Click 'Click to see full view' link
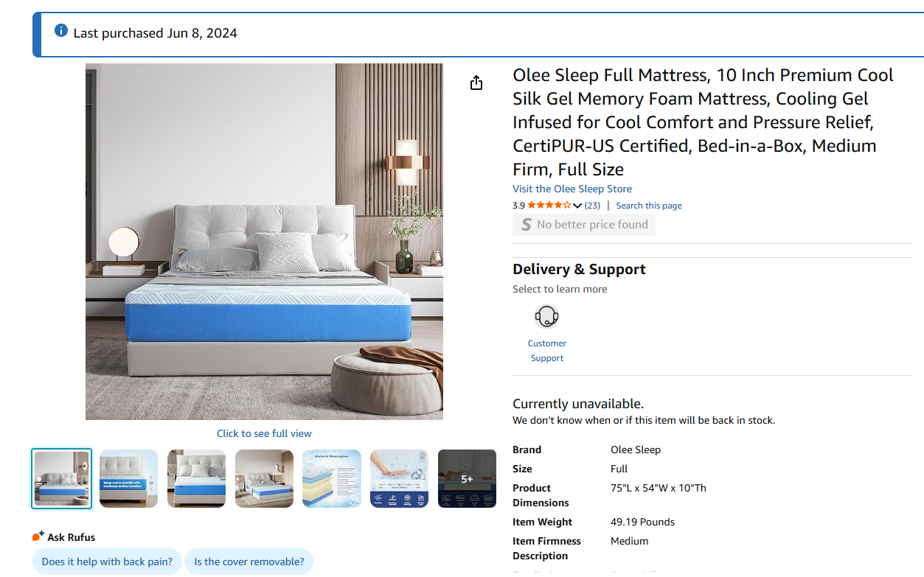This screenshot has width=924, height=577. click(x=264, y=433)
